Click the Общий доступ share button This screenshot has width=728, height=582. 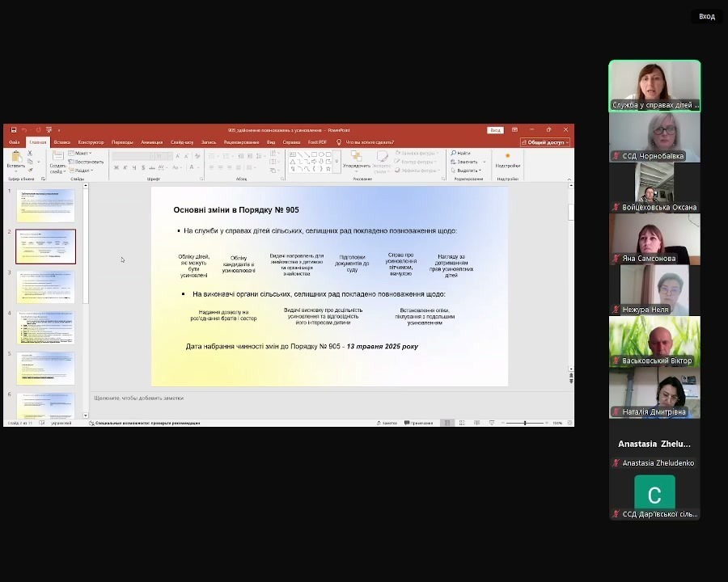[546, 142]
